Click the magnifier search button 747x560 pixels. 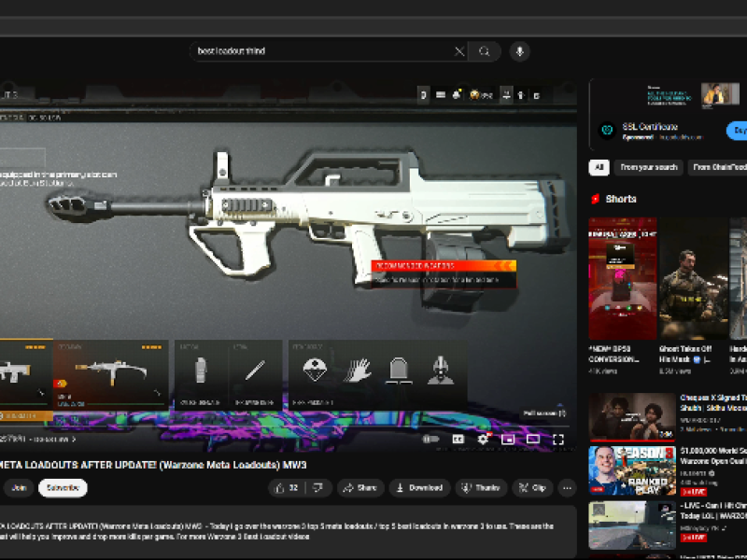(x=484, y=51)
